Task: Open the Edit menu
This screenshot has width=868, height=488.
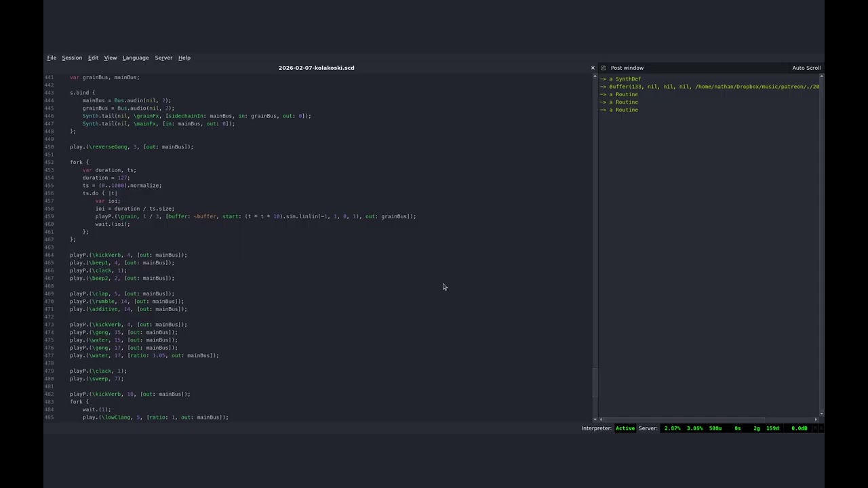Action: tap(93, 58)
